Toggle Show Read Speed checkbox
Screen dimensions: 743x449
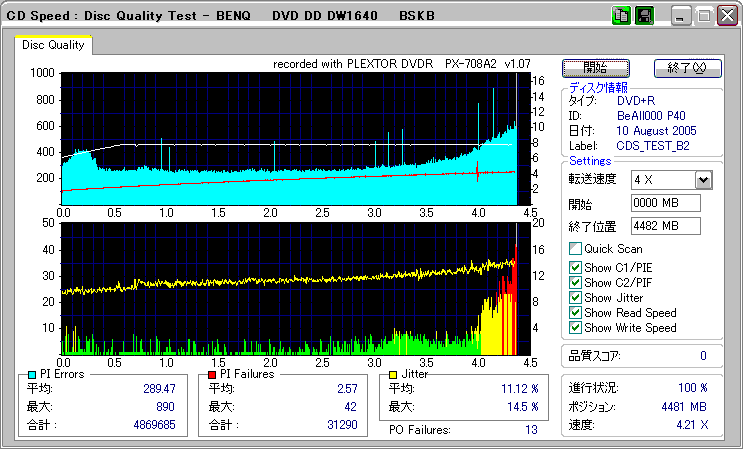575,312
